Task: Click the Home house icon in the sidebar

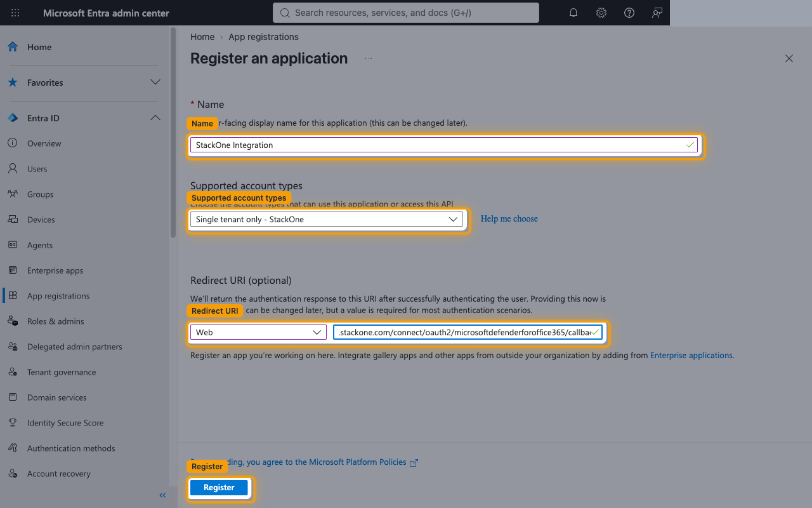Action: point(13,47)
